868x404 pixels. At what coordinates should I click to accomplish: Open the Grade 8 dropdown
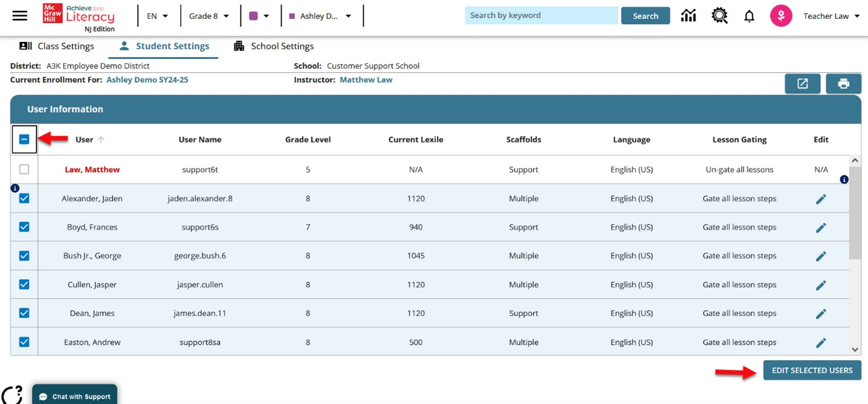(209, 16)
